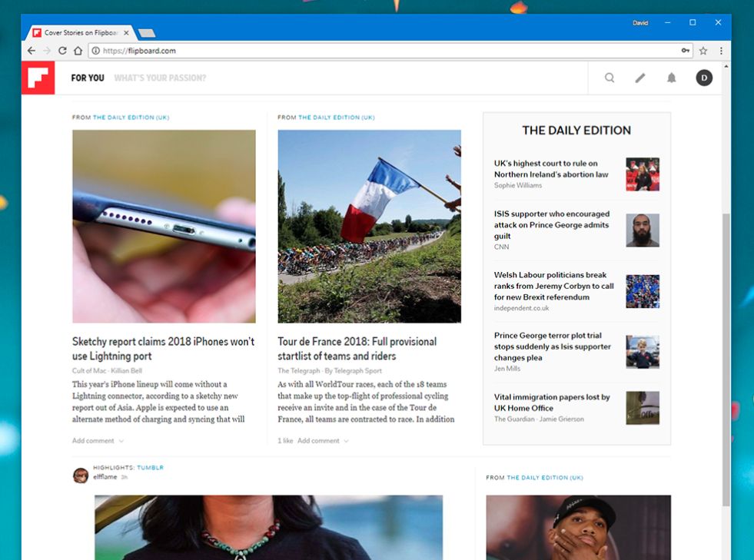Click the saved password key icon
This screenshot has width=754, height=560.
(x=686, y=51)
